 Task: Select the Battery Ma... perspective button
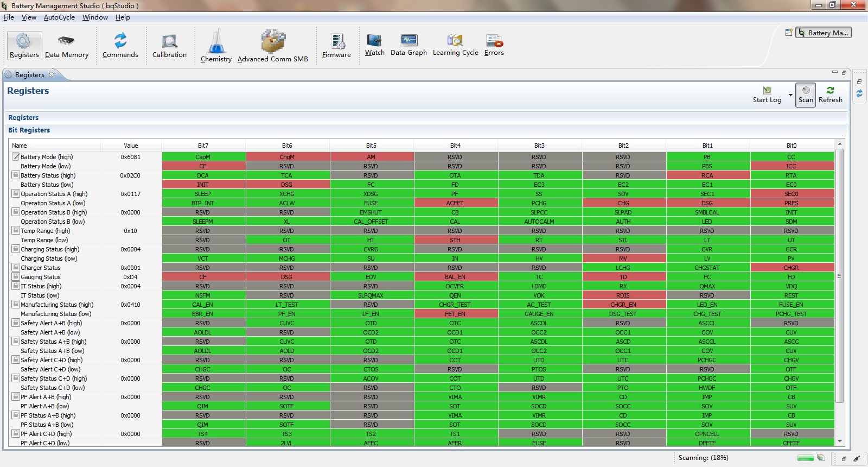click(824, 33)
